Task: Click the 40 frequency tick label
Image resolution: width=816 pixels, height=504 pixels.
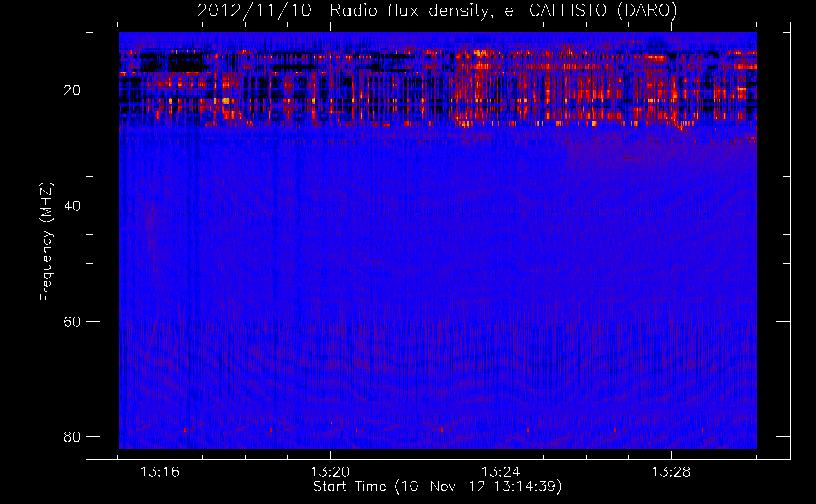Action: pos(72,206)
